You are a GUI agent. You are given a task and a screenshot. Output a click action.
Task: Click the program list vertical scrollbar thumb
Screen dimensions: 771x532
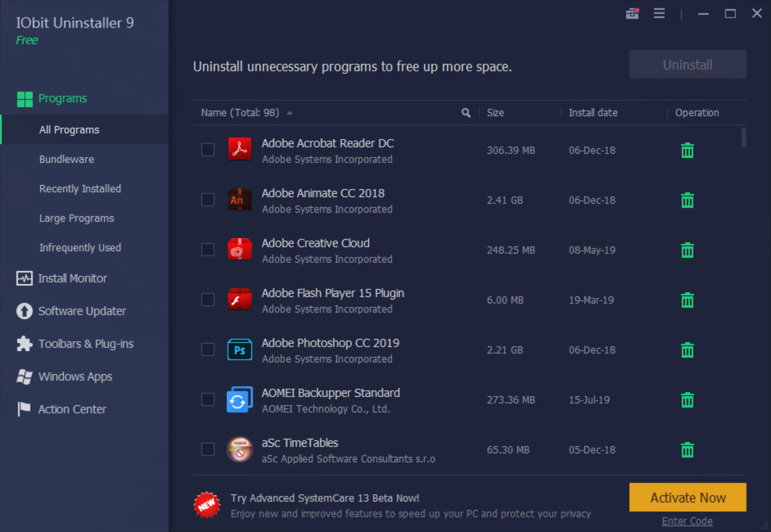coord(744,138)
